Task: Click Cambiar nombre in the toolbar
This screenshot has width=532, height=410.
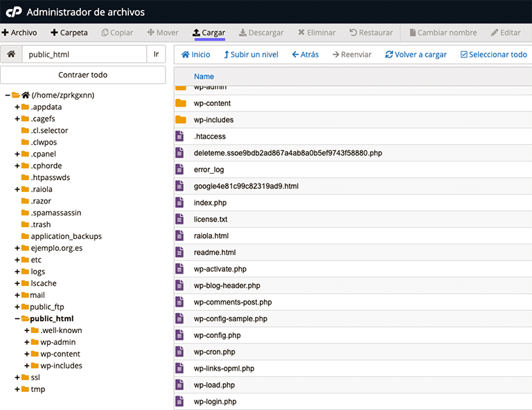Action: (443, 33)
